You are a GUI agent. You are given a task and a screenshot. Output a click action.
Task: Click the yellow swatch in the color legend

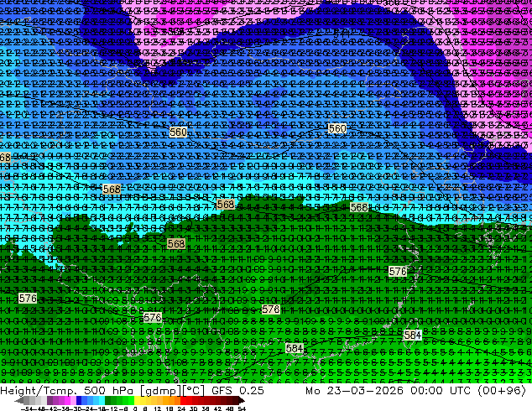coord(137,400)
